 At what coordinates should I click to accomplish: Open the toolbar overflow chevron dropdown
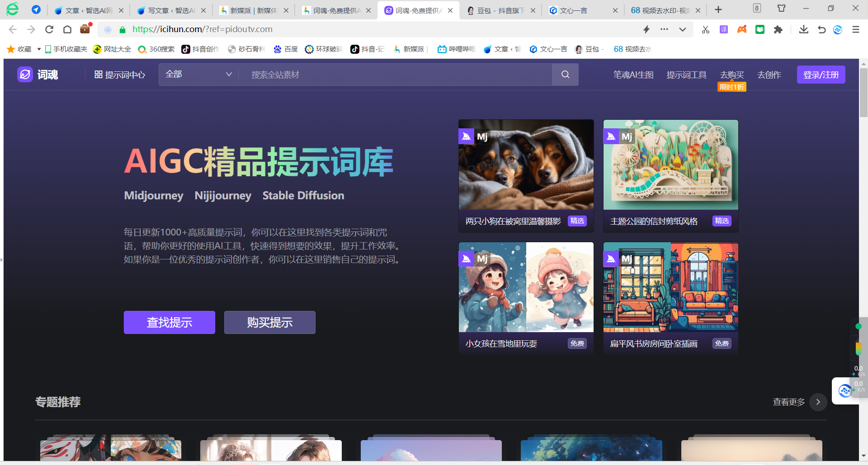pos(682,29)
